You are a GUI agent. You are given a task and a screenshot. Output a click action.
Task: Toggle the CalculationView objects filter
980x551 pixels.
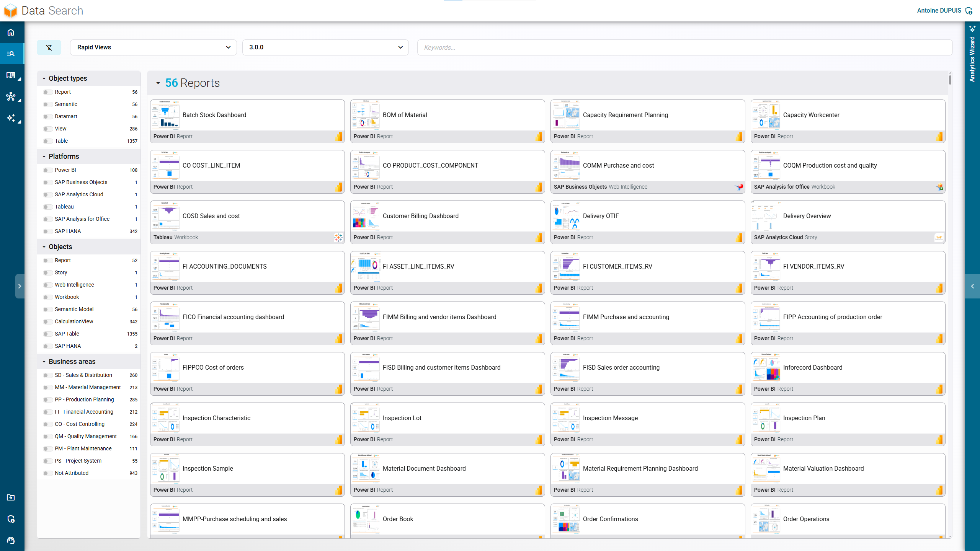click(x=47, y=322)
